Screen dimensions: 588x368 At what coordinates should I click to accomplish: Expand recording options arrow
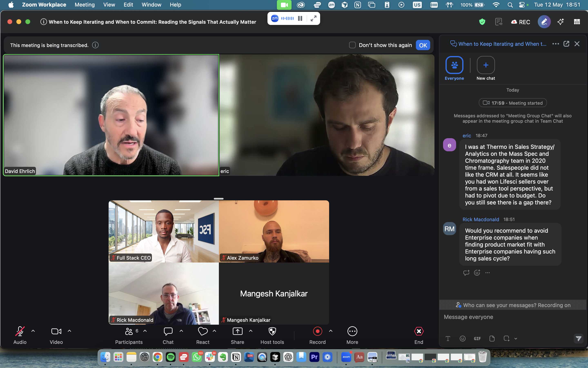tap(331, 331)
